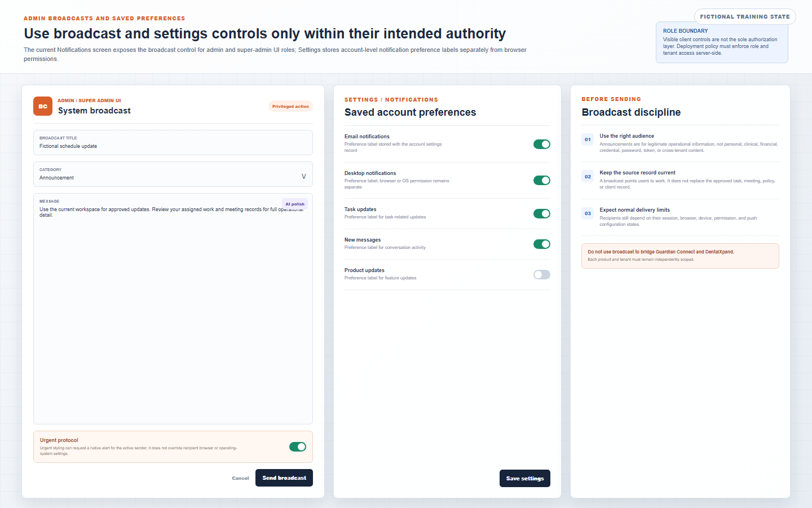This screenshot has height=508, width=812.
Task: Click the Send broadcast button
Action: (284, 478)
